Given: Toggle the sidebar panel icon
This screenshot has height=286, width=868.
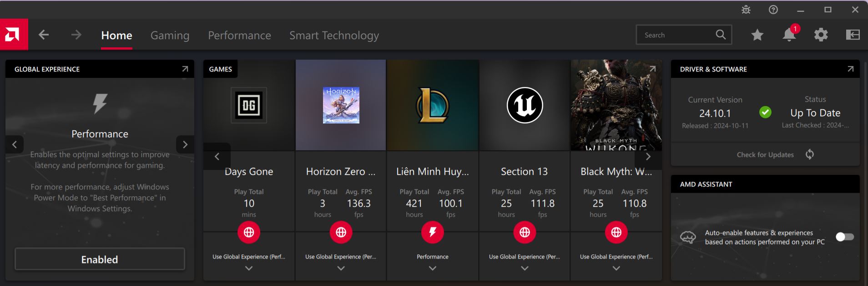Looking at the screenshot, I should point(853,35).
